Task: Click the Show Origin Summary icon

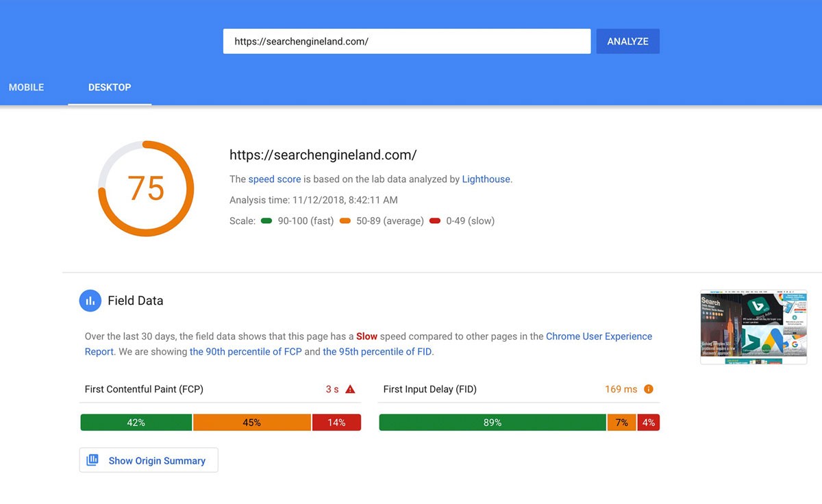Action: 92,460
